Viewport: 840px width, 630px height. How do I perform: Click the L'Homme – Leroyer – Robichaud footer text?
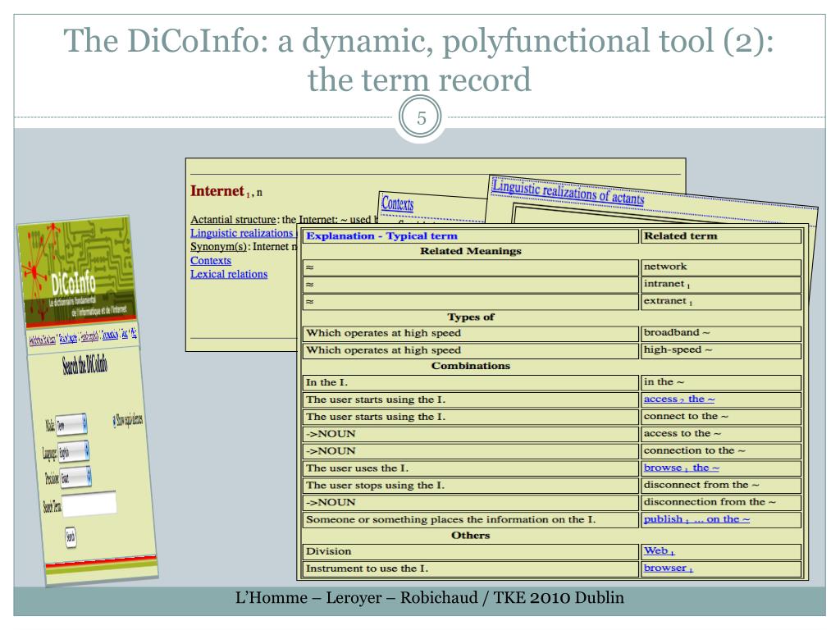[430, 597]
